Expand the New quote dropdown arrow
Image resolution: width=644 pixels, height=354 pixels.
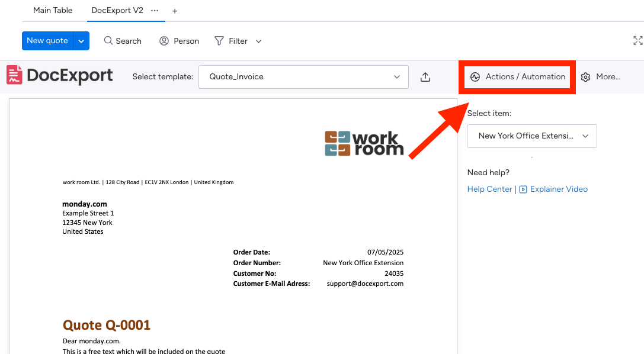click(81, 41)
